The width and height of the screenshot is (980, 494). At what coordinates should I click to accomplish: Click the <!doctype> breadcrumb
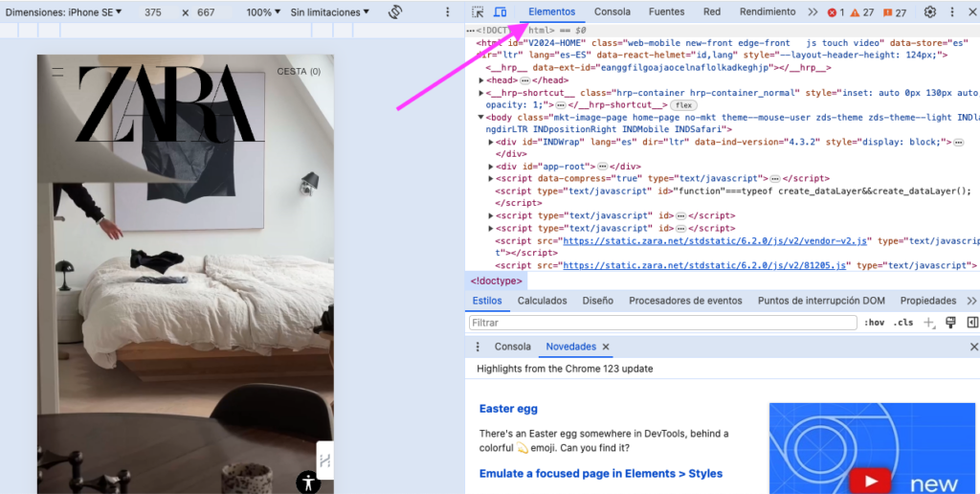(497, 281)
